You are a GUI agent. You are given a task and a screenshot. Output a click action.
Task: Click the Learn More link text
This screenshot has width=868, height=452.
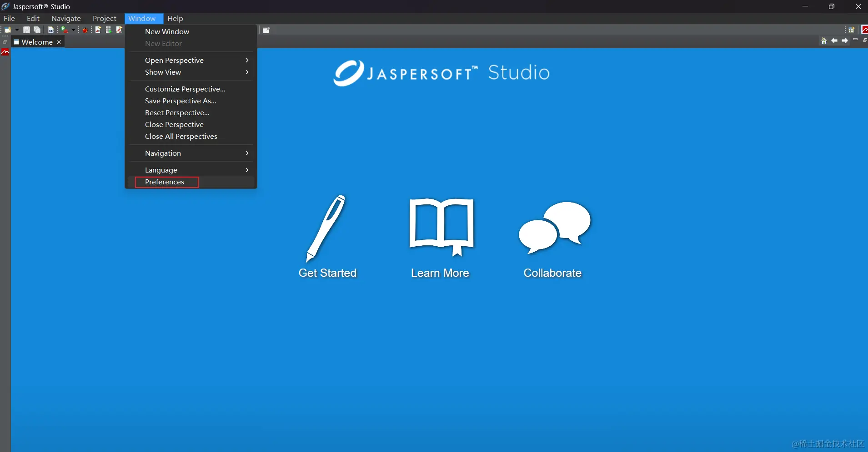click(x=440, y=273)
